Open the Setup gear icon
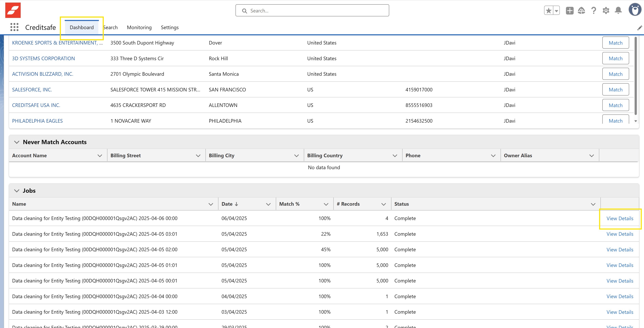Screen dimensions: 644x328 pos(606,11)
